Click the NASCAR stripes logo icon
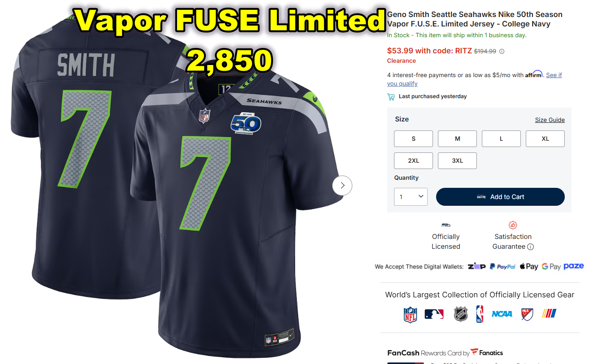This screenshot has width=606, height=364. (550, 314)
